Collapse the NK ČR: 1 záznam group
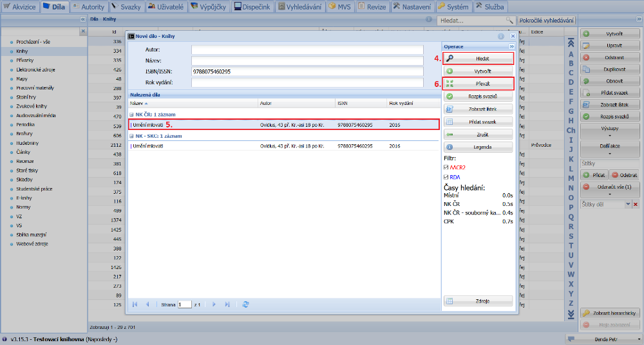Screen dimensions: 644x345 pyautogui.click(x=131, y=114)
